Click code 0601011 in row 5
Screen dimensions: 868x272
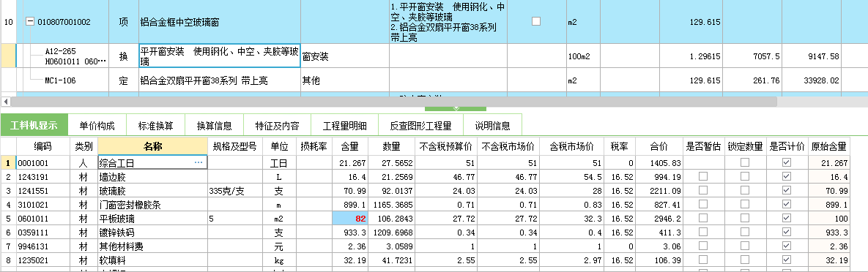click(33, 219)
